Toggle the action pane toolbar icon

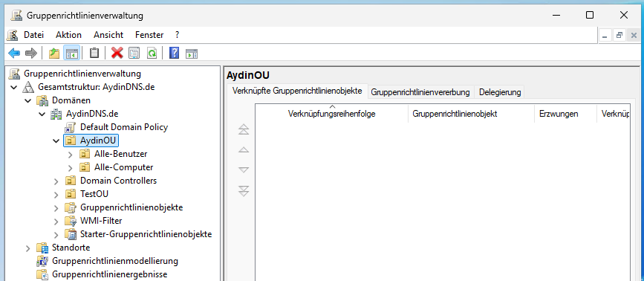[192, 53]
